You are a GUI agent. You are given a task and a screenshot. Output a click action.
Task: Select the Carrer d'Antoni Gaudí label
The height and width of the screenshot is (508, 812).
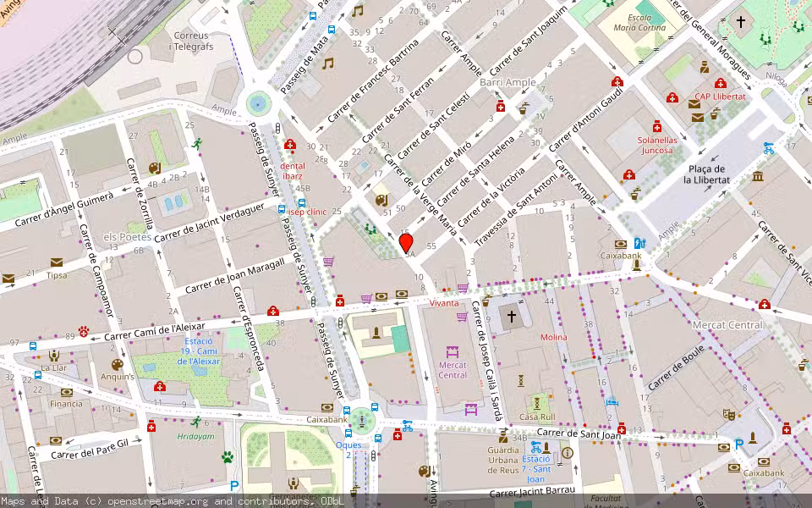click(585, 119)
